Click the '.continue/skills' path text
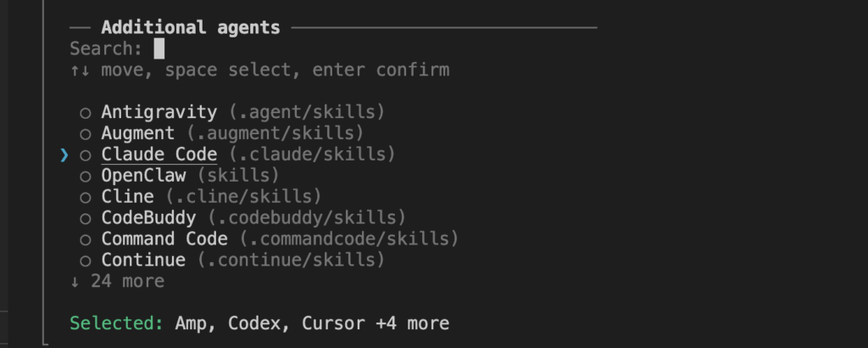This screenshot has height=348, width=868. coord(291,260)
